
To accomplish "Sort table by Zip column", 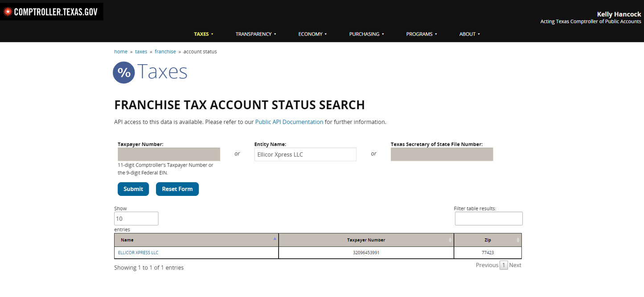I will [x=488, y=240].
